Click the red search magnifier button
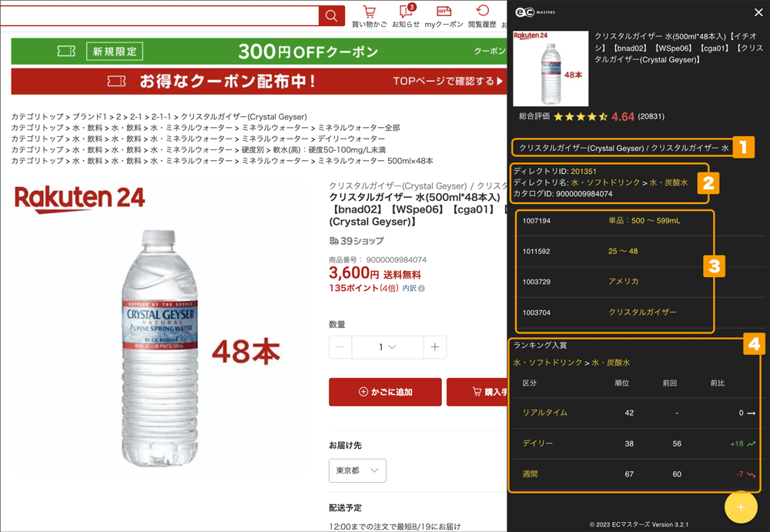This screenshot has height=532, width=770. pos(331,15)
